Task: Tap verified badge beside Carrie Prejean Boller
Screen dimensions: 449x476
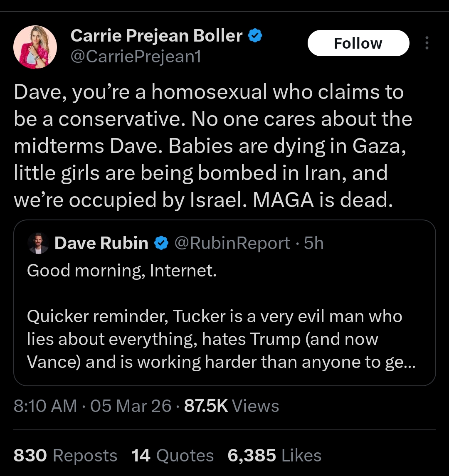Action: coord(254,37)
